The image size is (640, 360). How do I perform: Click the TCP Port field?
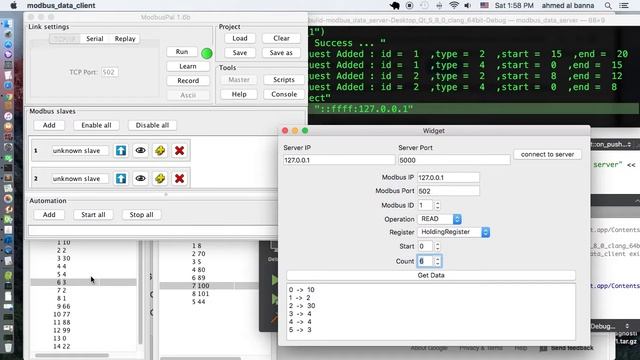pyautogui.click(x=109, y=72)
